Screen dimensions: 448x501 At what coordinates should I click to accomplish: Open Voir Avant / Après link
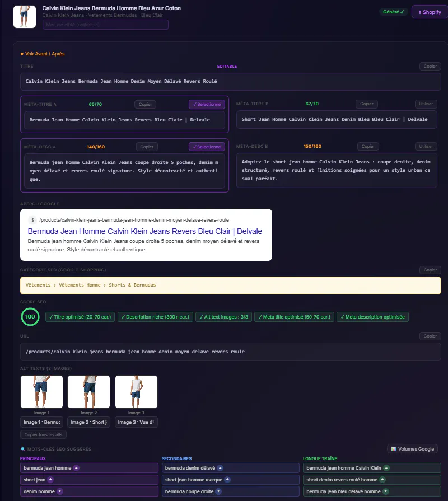[x=43, y=54]
